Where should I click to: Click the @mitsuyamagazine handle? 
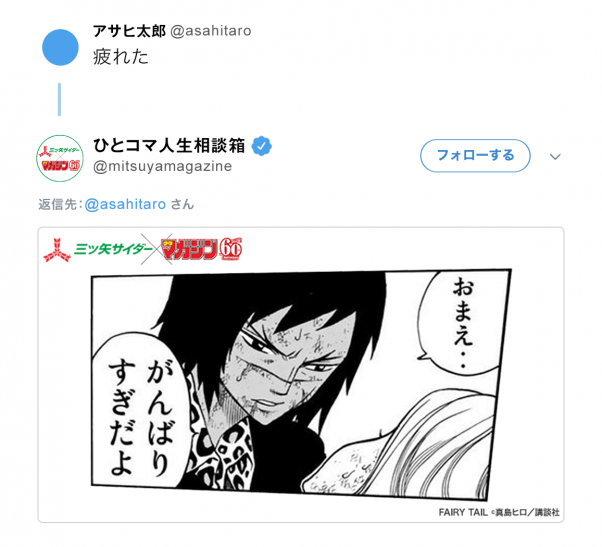tap(163, 166)
